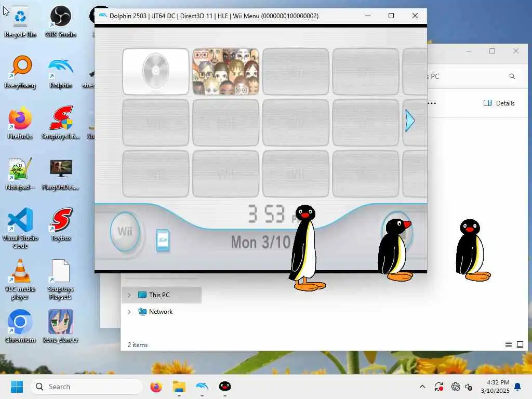Open the Recycle Bin desktop icon
532x399 pixels.
20,21
